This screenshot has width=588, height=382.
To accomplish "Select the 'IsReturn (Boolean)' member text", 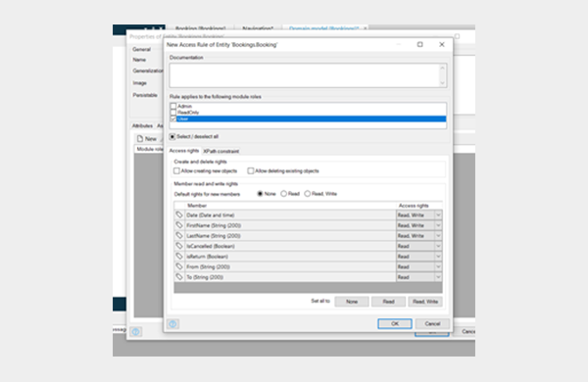I will tap(207, 257).
